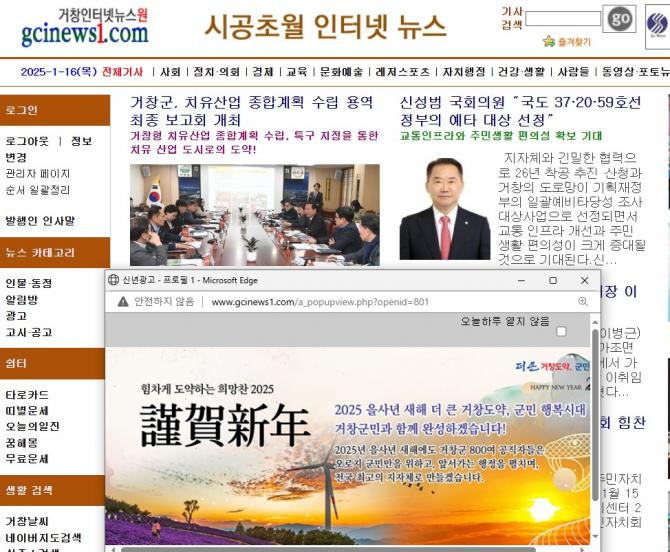Click the 'go' search button
The image size is (670, 552).
620,18
